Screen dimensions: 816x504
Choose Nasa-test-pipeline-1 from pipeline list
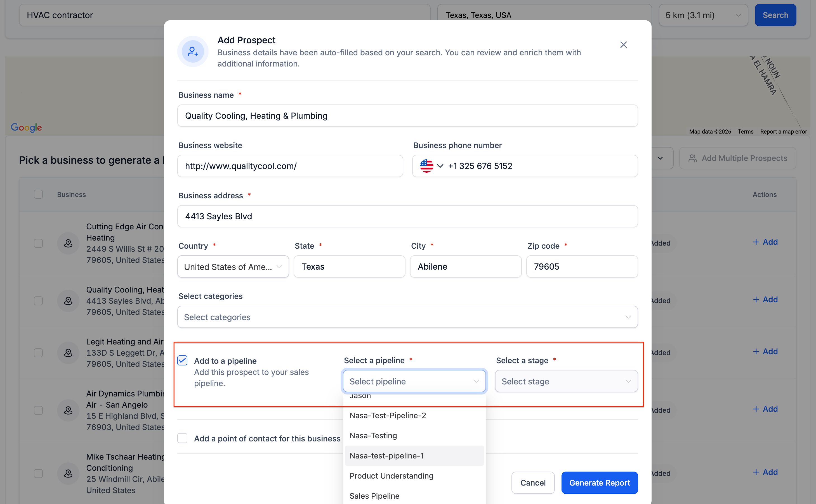point(387,456)
